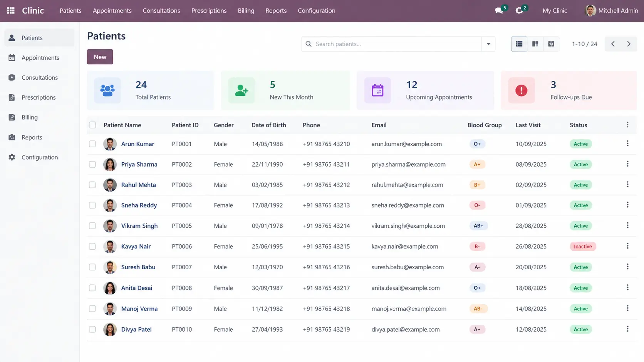Click the New button

click(100, 57)
